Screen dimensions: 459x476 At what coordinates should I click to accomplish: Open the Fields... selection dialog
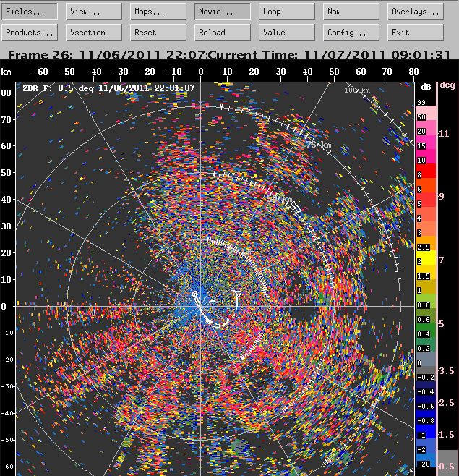point(30,12)
